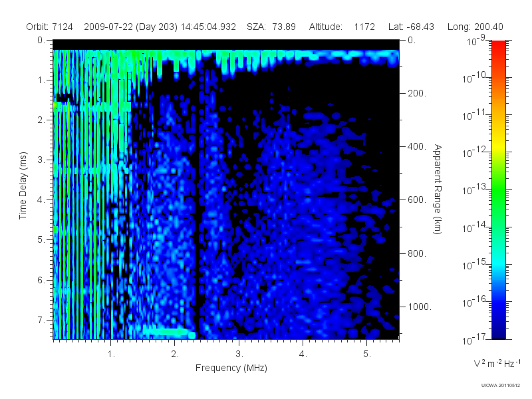Viewport: 532px width, 399px height.
Task: Click the 'V² m⁻² Hz⁻¹' units label
Action: coord(497,363)
